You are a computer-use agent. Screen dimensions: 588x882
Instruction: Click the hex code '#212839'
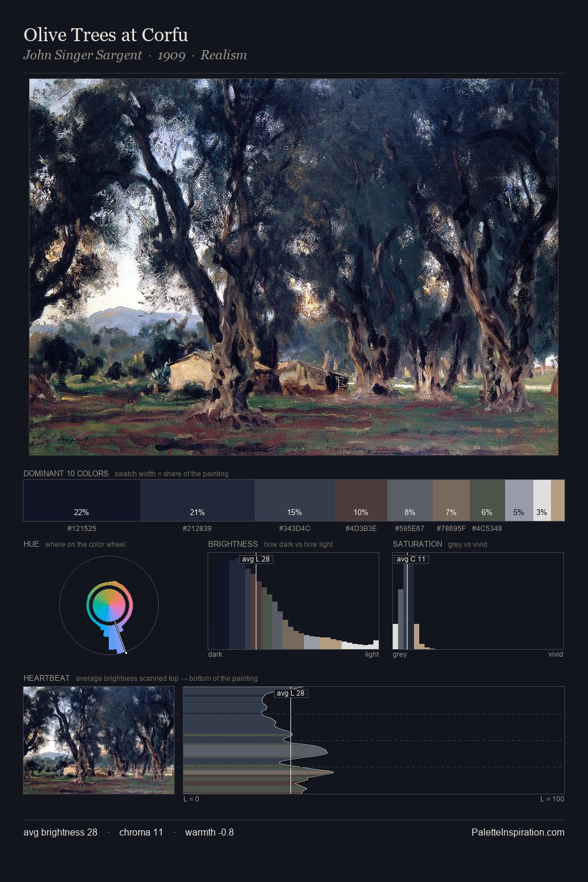pyautogui.click(x=198, y=529)
